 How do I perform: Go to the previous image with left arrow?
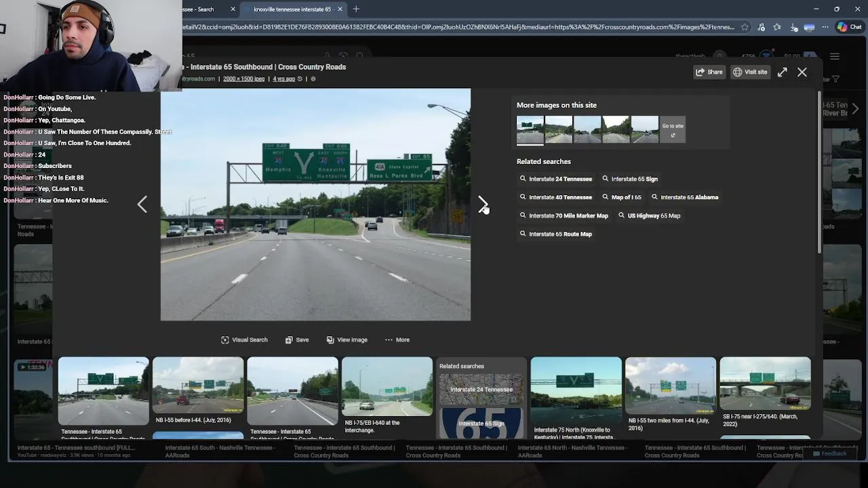(x=142, y=204)
